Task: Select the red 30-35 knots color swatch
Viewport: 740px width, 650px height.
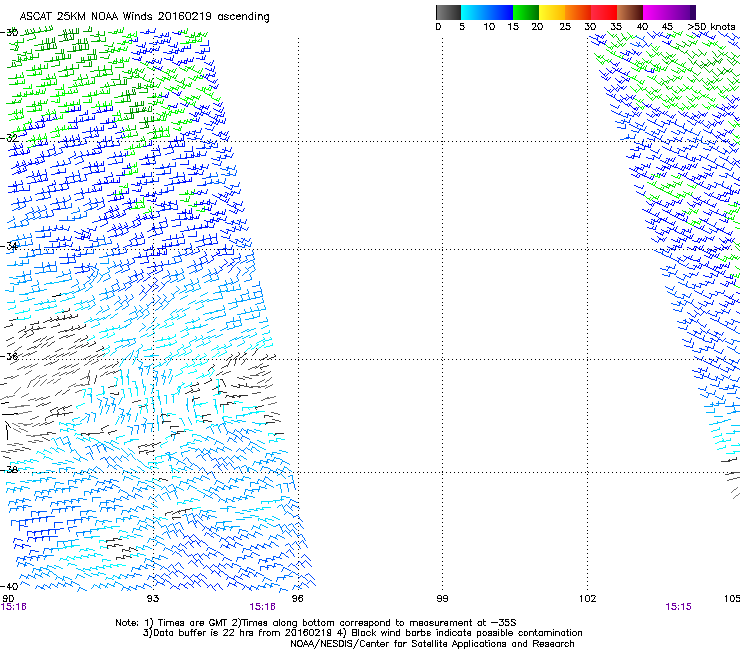Action: click(x=604, y=12)
